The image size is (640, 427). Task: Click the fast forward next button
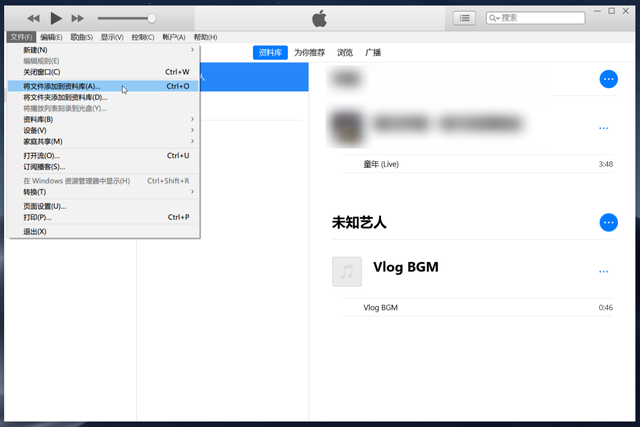pos(77,18)
